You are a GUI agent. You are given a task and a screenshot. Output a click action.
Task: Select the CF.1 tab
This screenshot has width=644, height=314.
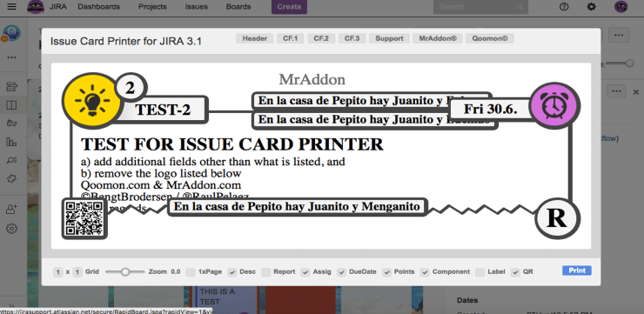click(x=290, y=38)
